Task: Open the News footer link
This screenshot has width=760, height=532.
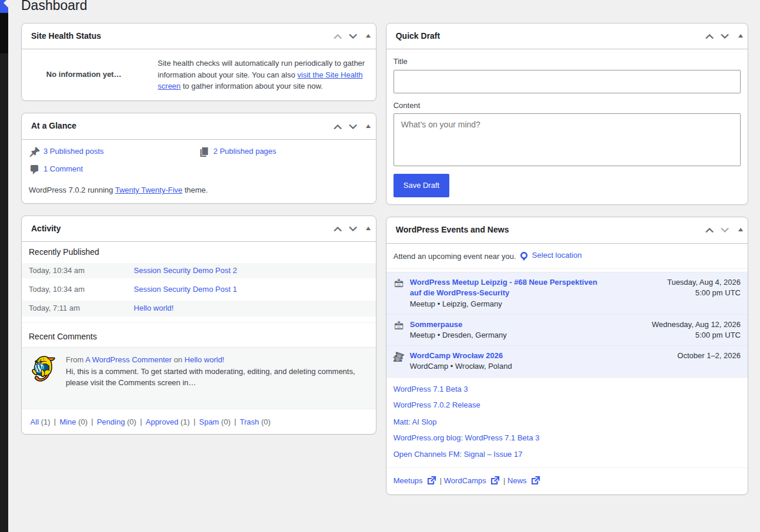Action: pyautogui.click(x=517, y=480)
